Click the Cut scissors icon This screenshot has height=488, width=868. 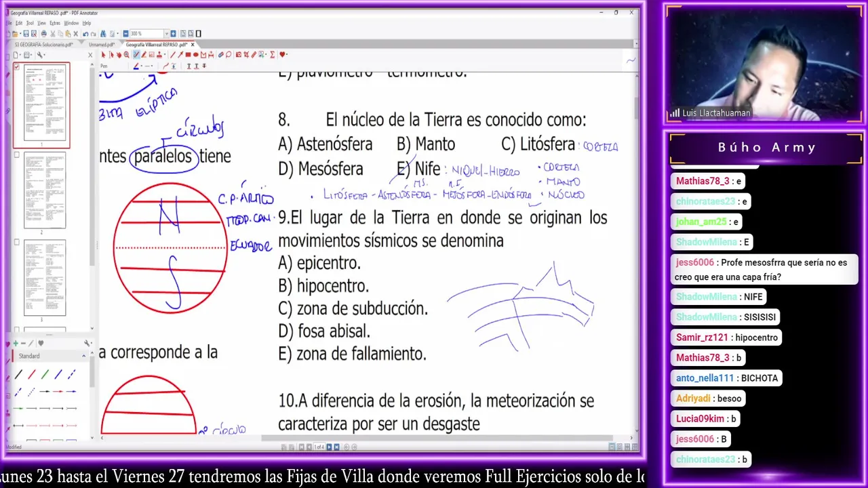(x=53, y=33)
